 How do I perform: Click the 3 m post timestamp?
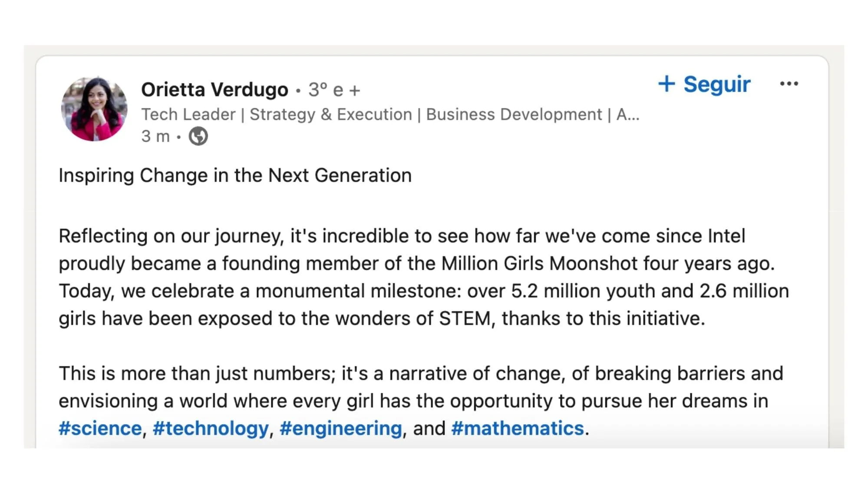coord(155,136)
